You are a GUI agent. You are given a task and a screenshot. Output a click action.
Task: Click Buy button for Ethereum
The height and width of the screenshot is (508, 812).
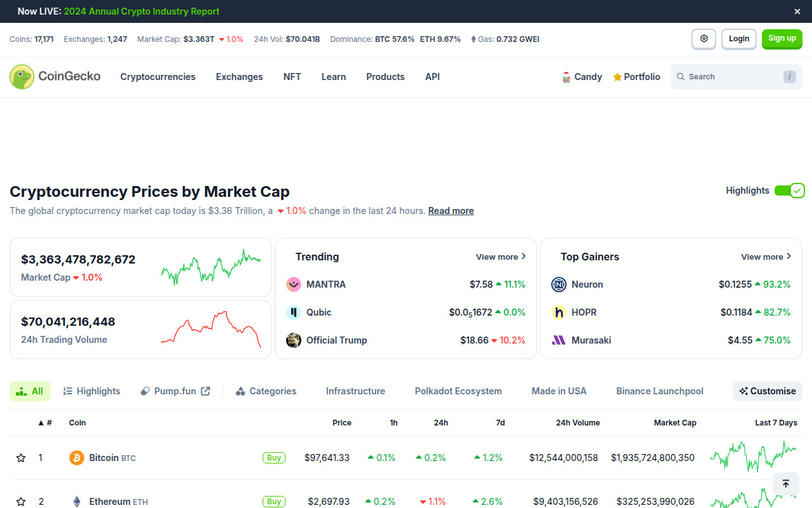tap(274, 502)
